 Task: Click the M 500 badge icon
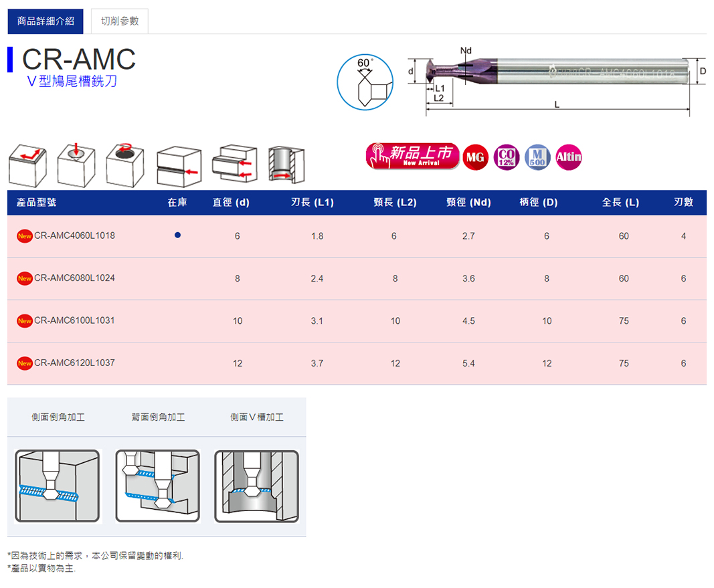point(537,157)
